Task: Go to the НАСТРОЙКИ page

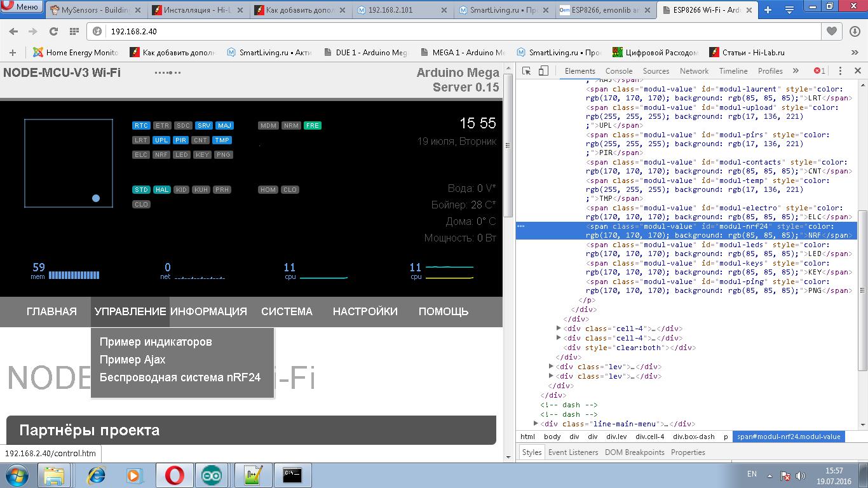Action: click(365, 311)
